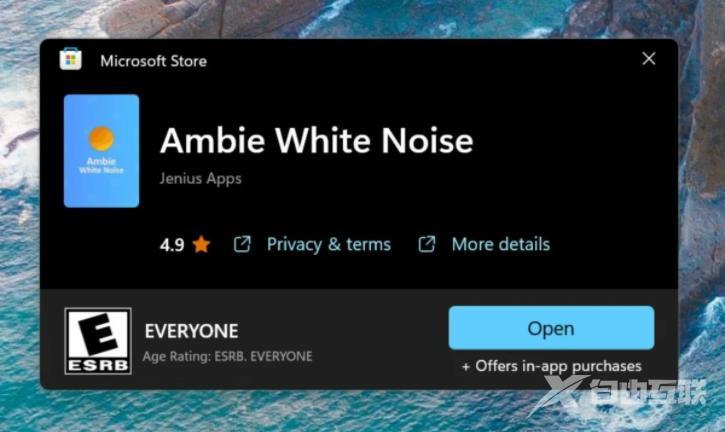The height and width of the screenshot is (432, 725).
Task: Click the ocean desktop wallpaper above the popup
Action: [x=361, y=19]
